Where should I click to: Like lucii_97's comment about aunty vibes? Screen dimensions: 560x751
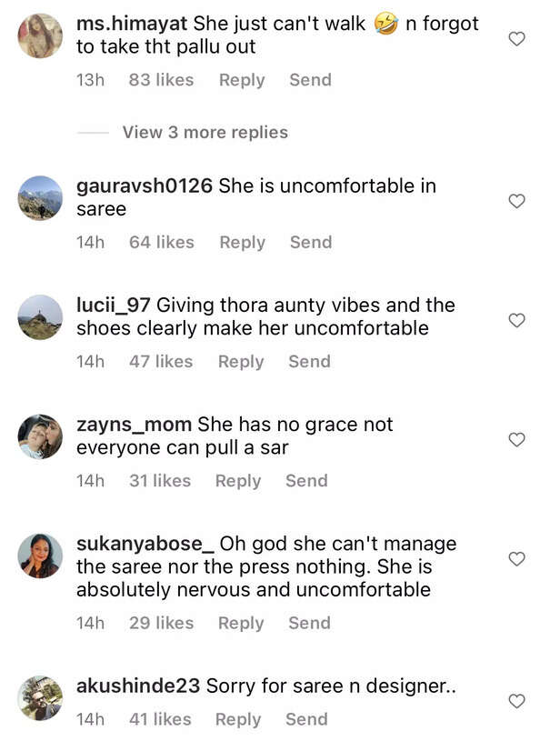pos(516,320)
